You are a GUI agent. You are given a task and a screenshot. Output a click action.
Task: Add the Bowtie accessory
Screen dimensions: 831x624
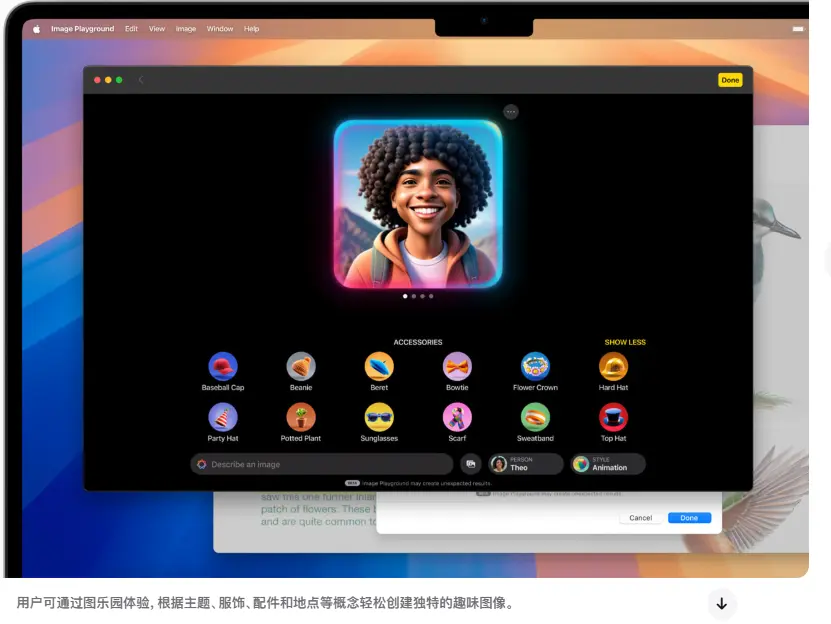coord(457,366)
